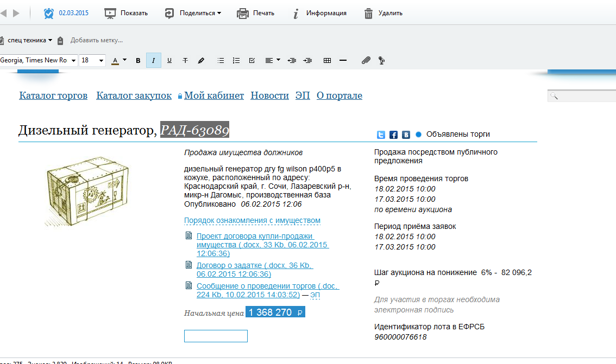Open the font family dropdown
The height and width of the screenshot is (364, 616).
click(73, 61)
